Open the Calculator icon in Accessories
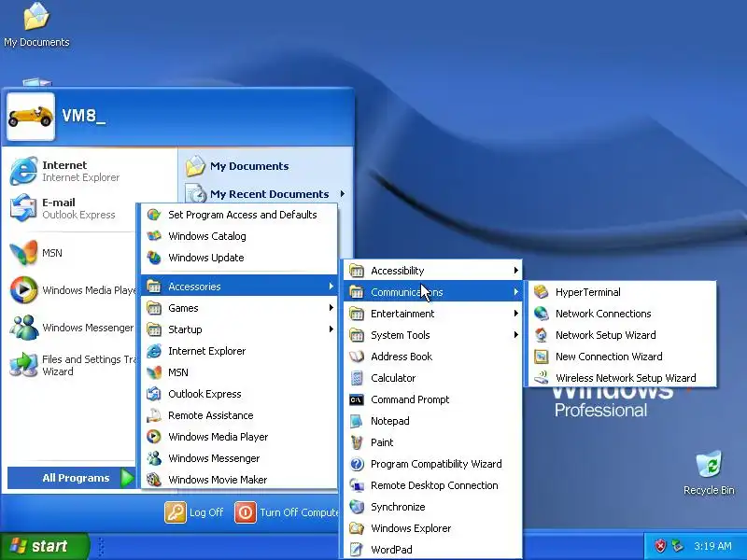The image size is (747, 560). [x=357, y=378]
